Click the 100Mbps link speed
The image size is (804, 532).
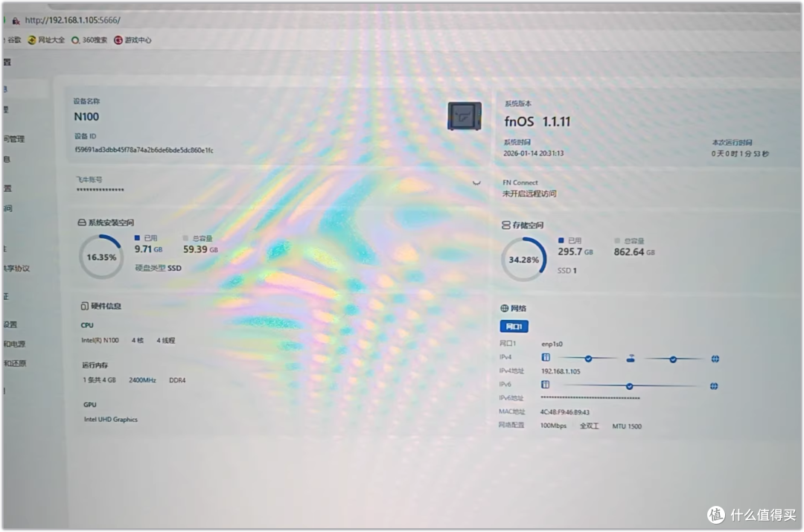click(x=553, y=426)
